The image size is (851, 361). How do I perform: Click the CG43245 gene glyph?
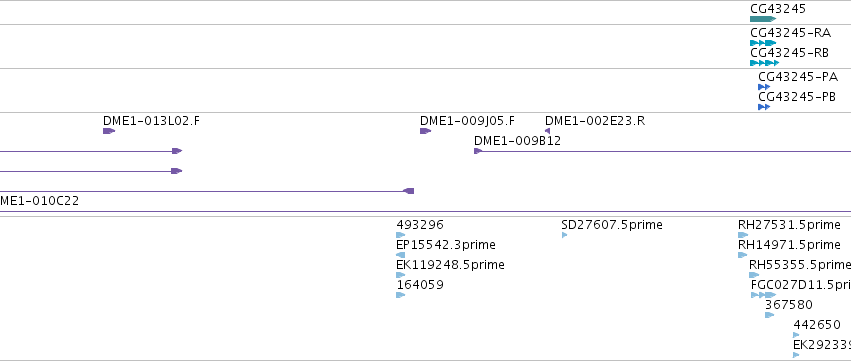click(763, 19)
